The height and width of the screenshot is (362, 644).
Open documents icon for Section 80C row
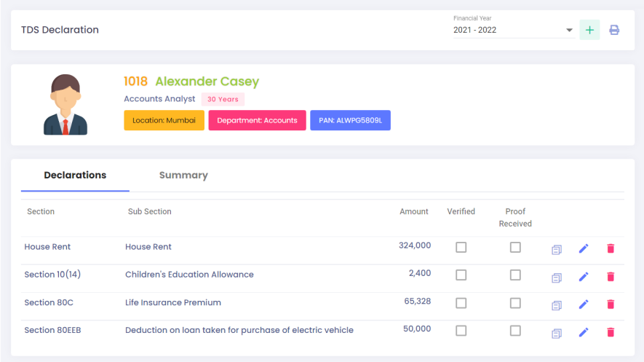556,305
